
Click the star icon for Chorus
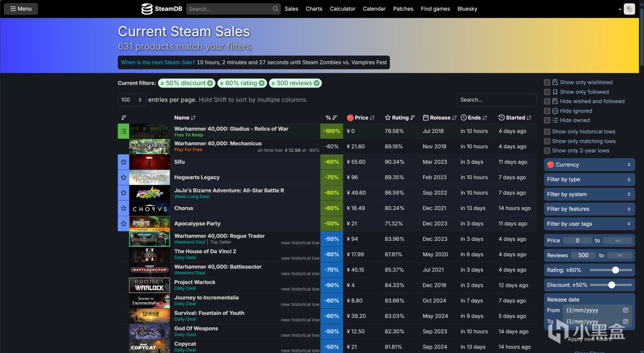(123, 208)
